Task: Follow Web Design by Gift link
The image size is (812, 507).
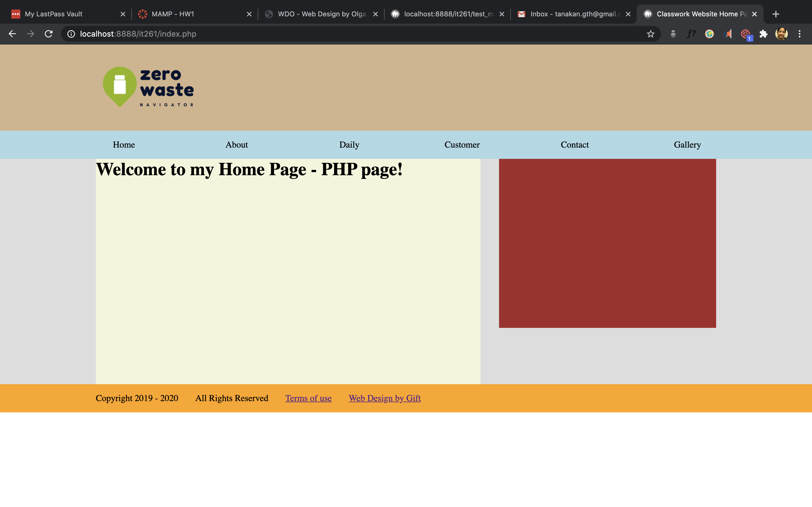Action: 385,398
